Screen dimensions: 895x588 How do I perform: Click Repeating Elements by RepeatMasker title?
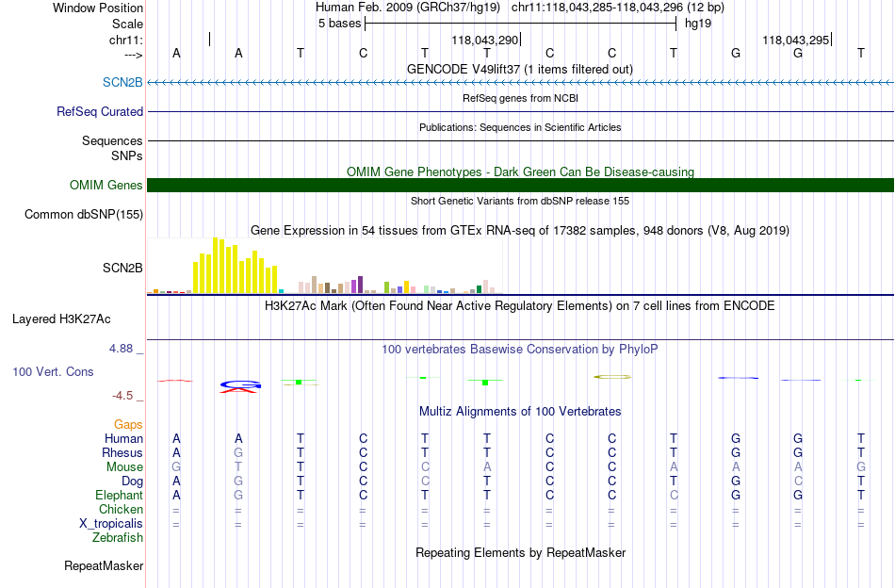(521, 552)
